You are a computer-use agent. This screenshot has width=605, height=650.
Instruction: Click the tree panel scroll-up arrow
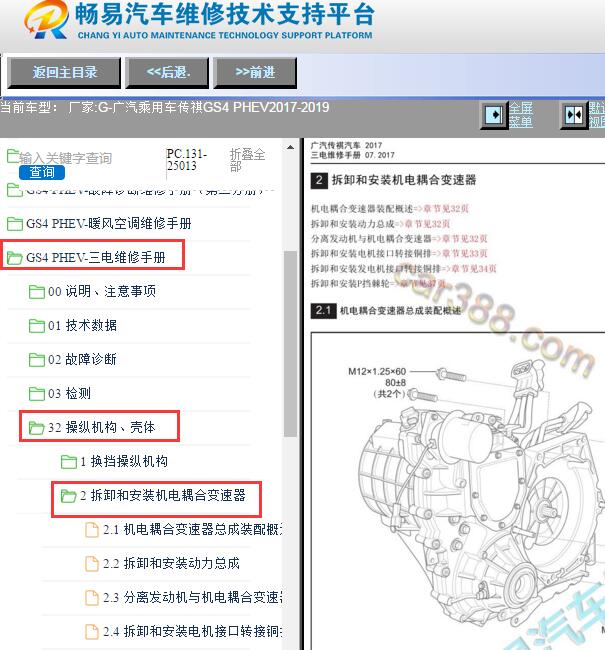click(290, 147)
